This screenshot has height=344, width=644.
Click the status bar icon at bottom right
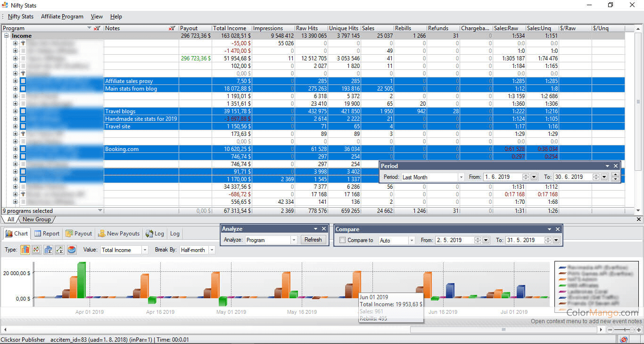pyautogui.click(x=624, y=340)
